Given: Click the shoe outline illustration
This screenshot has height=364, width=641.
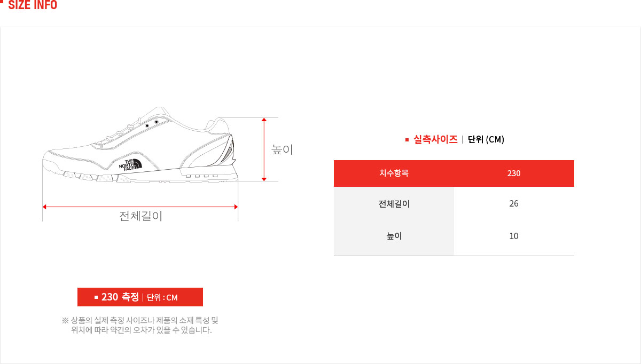Looking at the screenshot, I should (x=140, y=145).
